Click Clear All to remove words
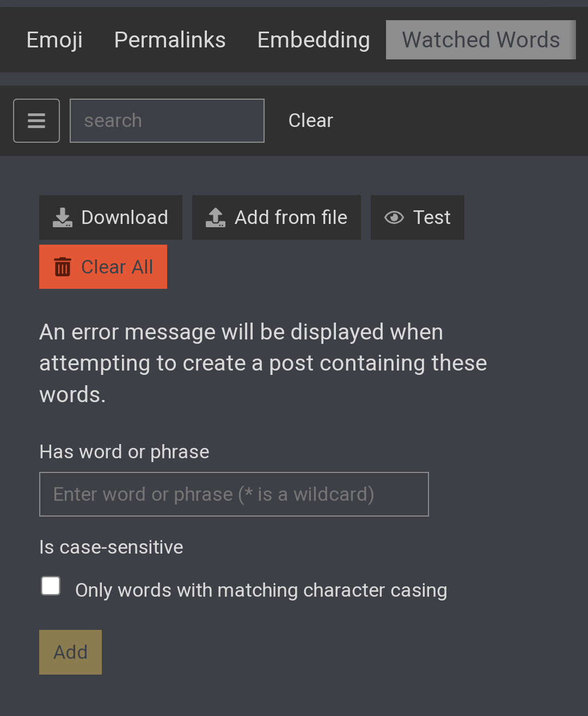This screenshot has width=588, height=716. pos(103,267)
